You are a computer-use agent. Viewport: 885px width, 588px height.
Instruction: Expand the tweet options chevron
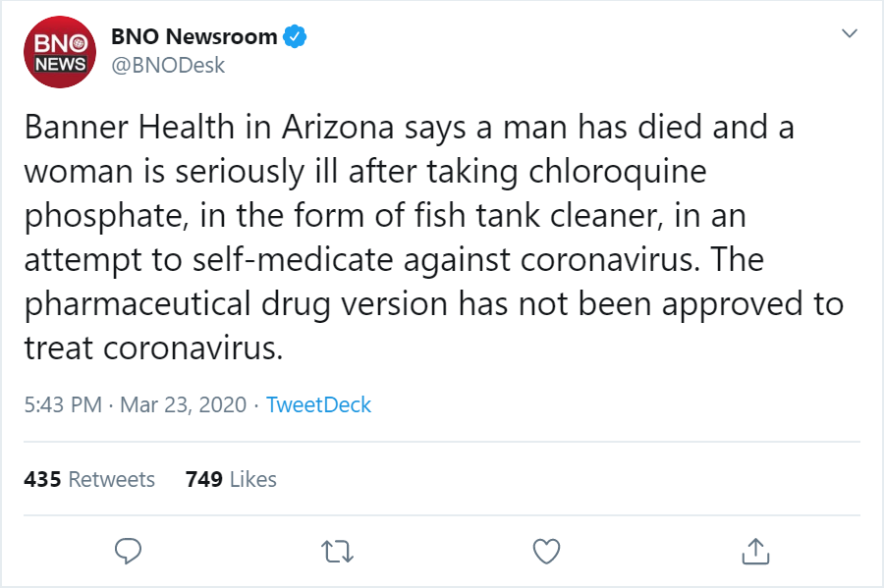pos(850,33)
